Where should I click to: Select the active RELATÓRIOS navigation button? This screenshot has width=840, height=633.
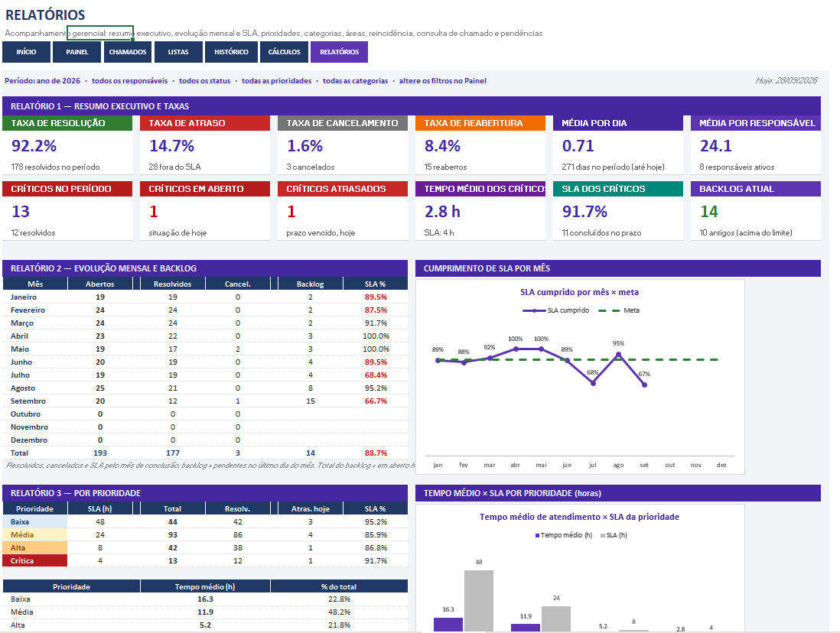click(x=339, y=52)
